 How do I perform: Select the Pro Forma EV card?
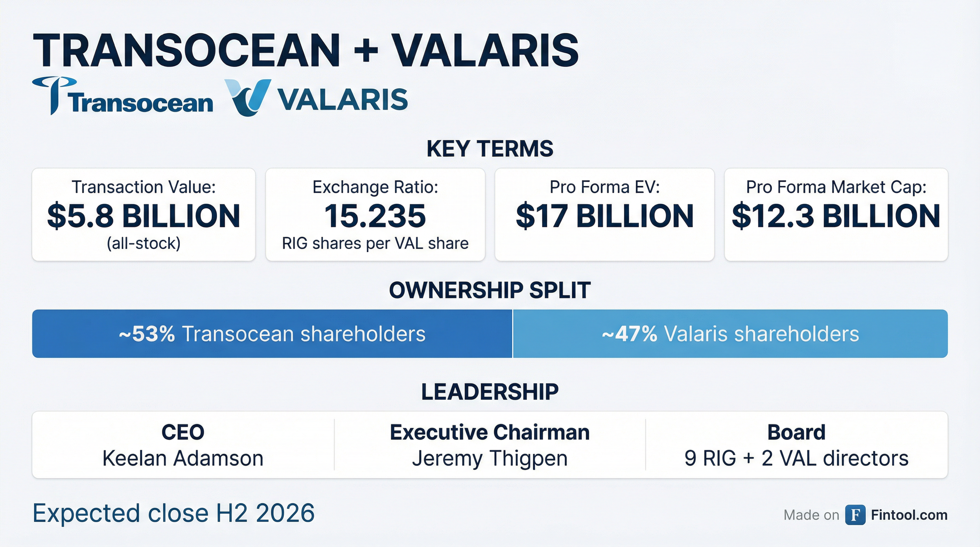pos(604,214)
